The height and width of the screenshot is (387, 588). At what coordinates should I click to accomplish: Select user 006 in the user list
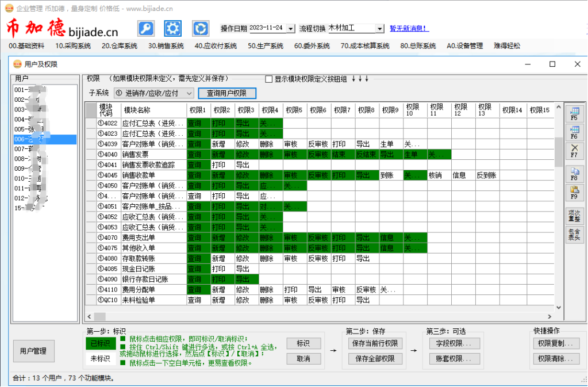pyautogui.click(x=45, y=139)
